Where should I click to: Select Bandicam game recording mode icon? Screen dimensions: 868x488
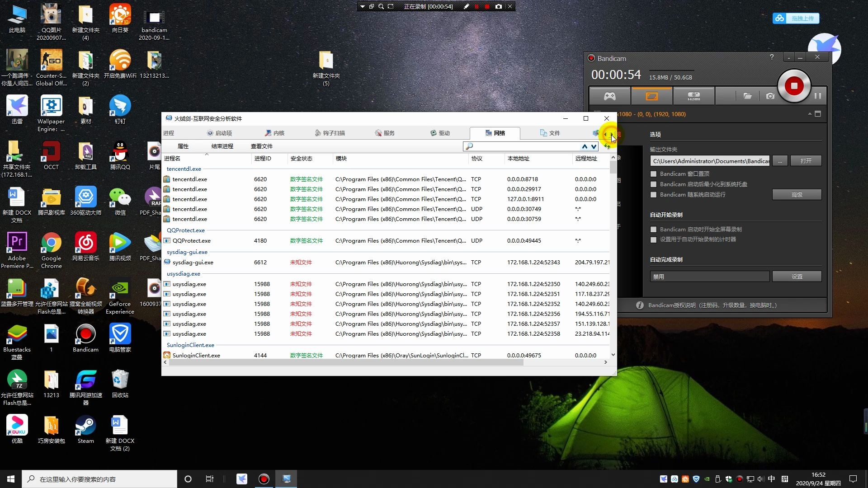(x=610, y=96)
